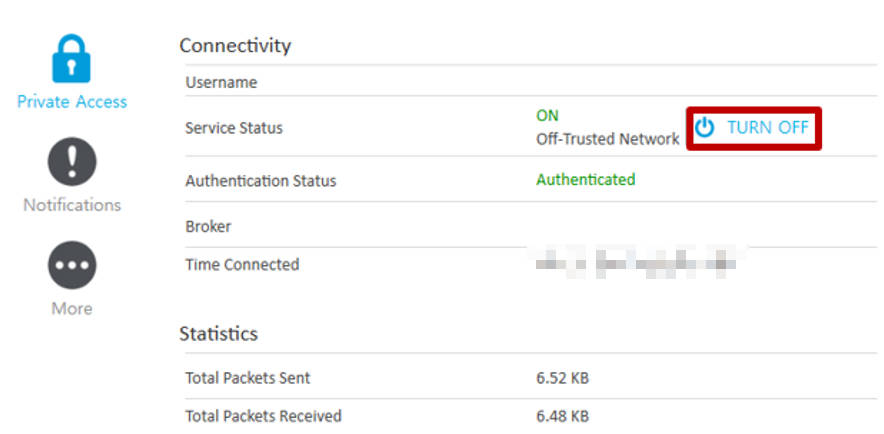Screen dimensions: 884x434
Task: Click the Connectivity section heading
Action: pyautogui.click(x=235, y=45)
